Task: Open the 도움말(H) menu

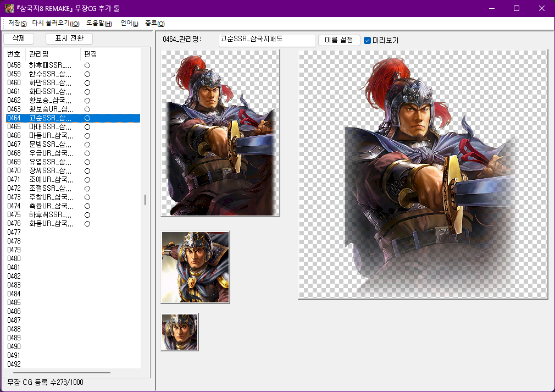Action: [x=99, y=24]
